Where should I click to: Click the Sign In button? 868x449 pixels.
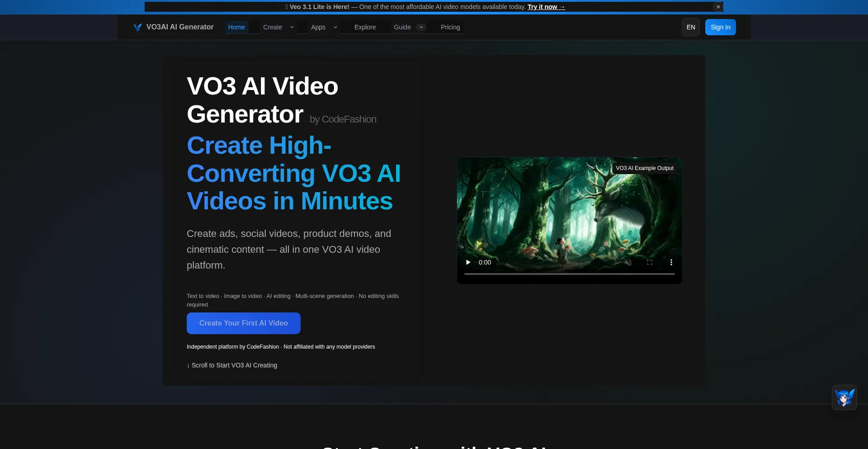tap(721, 27)
